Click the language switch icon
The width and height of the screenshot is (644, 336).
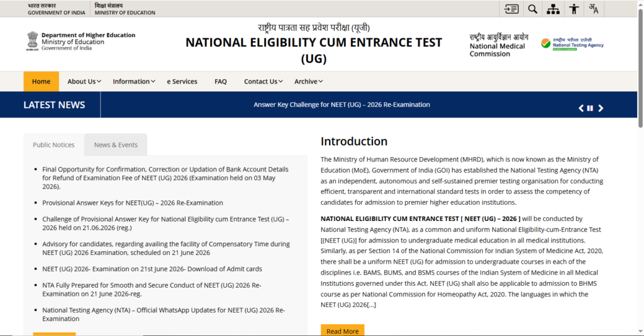[594, 9]
